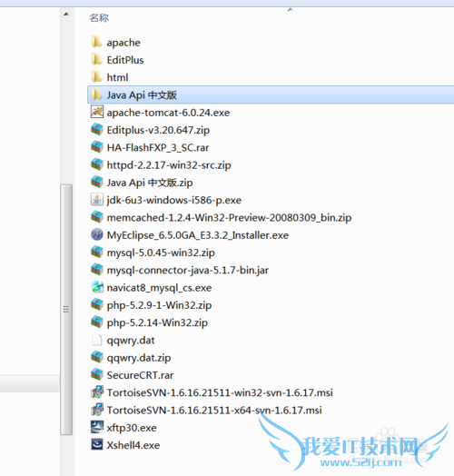This screenshot has width=454, height=476.
Task: Select the file name mysql-connector-java-5.1.7-bin.jar
Action: click(188, 270)
